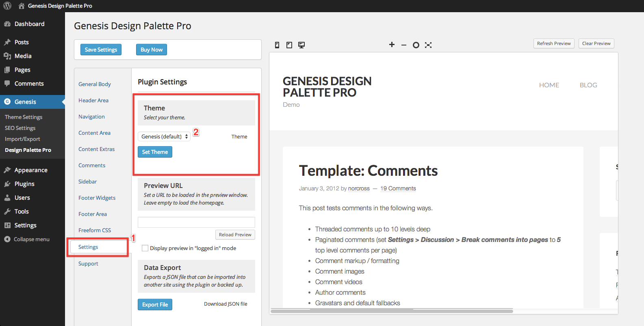Open Navigation section

click(91, 117)
